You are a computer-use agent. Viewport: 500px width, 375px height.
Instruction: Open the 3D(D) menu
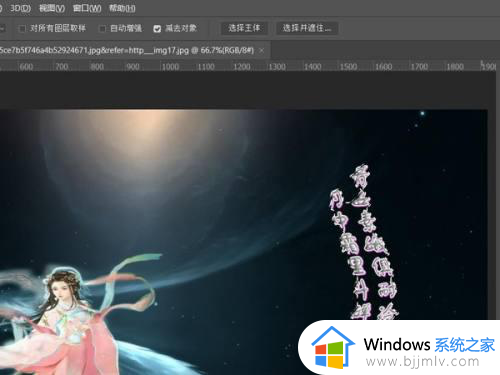(20, 8)
